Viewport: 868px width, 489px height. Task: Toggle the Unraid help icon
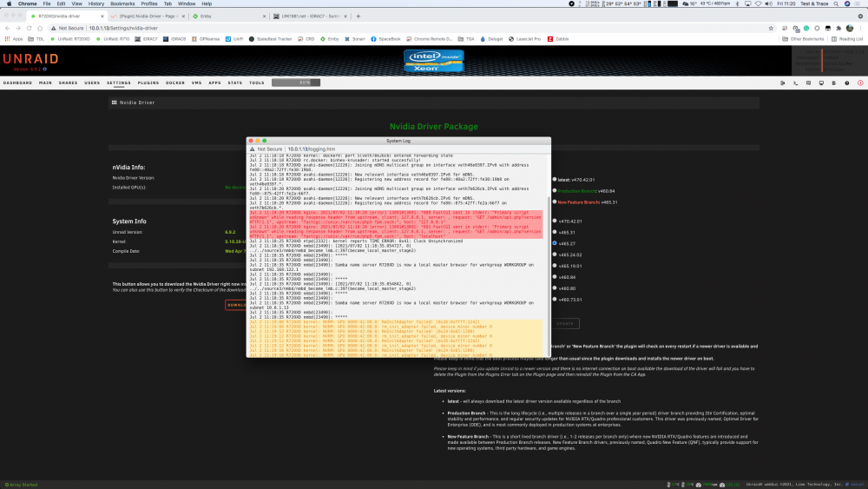847,83
